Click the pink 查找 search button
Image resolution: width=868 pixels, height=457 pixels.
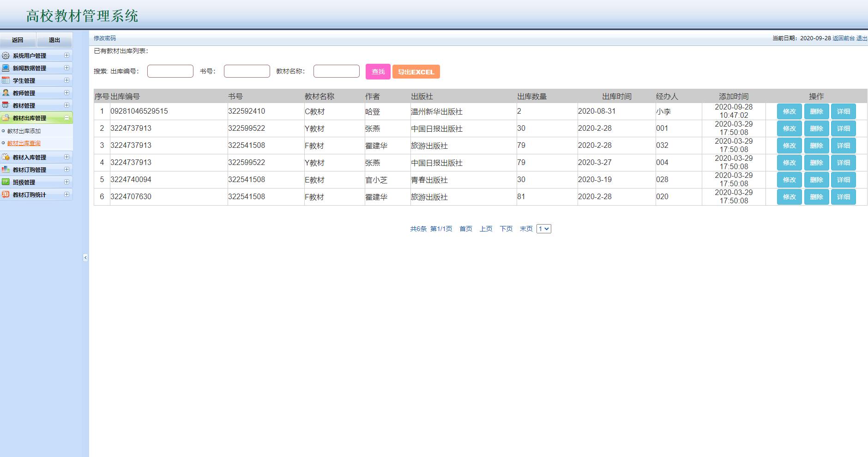[x=378, y=72]
